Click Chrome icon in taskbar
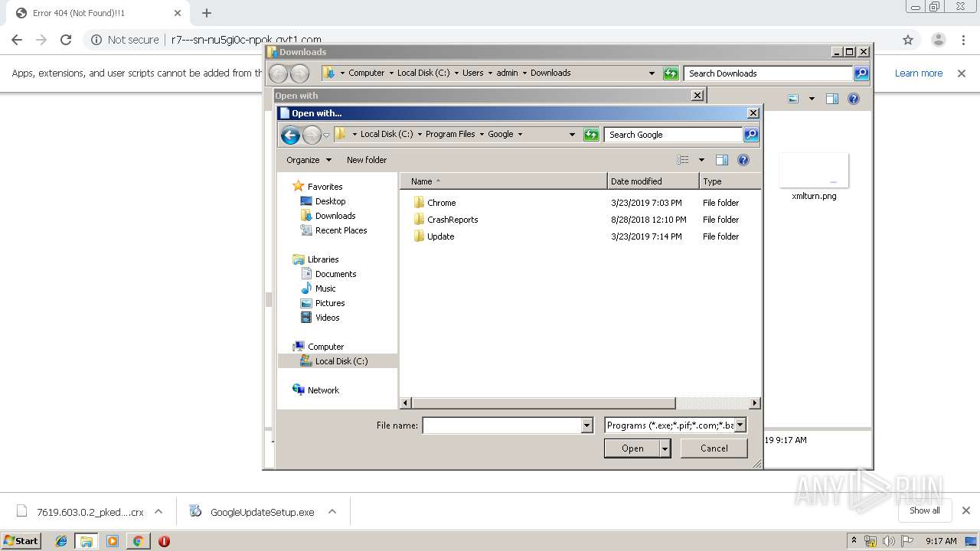980x551 pixels. (x=138, y=541)
